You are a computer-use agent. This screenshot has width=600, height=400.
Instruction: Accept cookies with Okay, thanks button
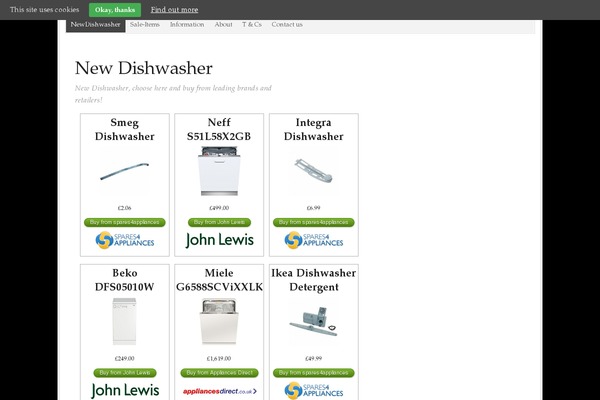(x=115, y=10)
